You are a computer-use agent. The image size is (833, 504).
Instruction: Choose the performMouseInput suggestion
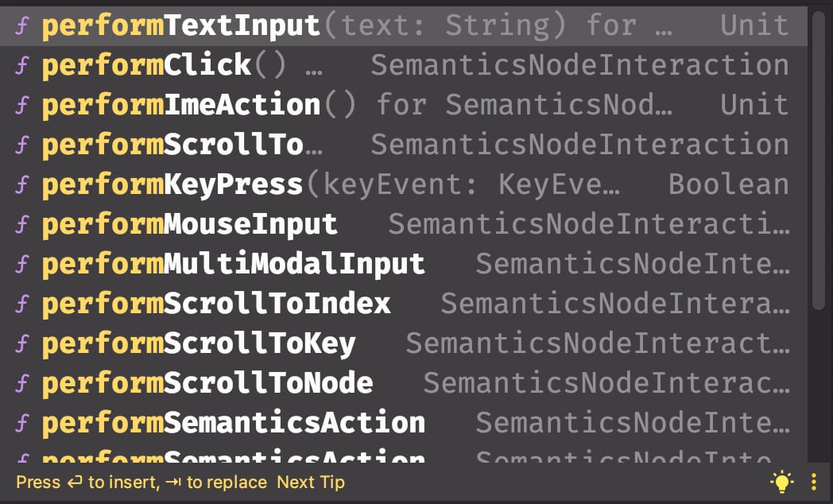pos(189,225)
